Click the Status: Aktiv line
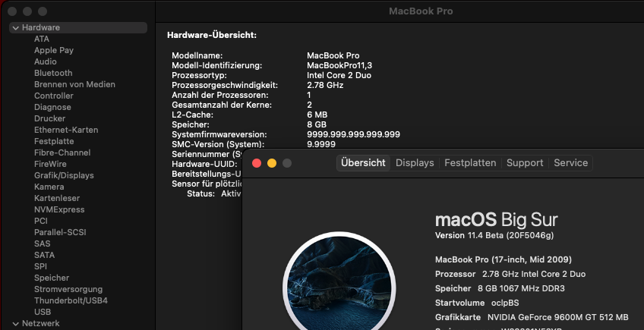This screenshot has width=644, height=330. pos(213,193)
